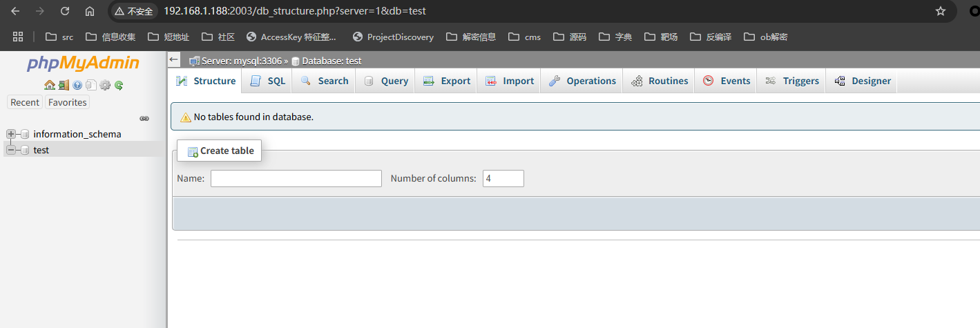Click the copy-pages icon beside the help icon
The width and height of the screenshot is (980, 328).
click(90, 86)
